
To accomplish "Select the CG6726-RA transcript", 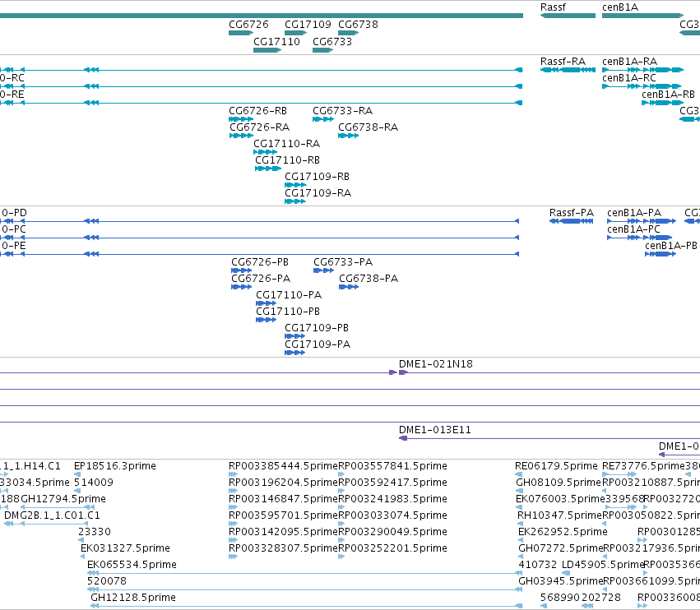I will click(242, 136).
